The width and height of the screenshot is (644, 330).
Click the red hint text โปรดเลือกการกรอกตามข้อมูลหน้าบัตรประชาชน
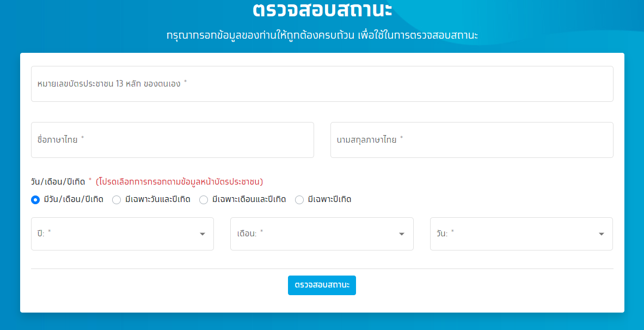click(180, 181)
